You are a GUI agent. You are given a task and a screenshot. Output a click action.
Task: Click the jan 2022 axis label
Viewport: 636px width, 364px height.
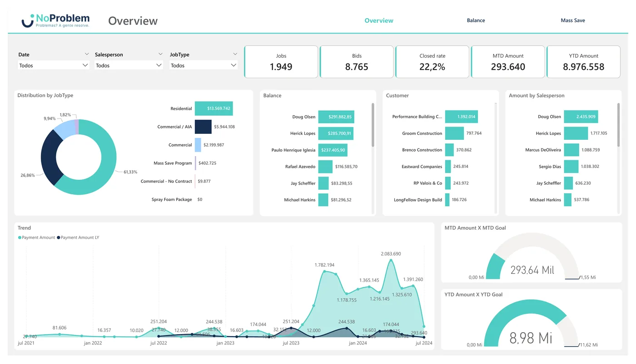point(93,343)
